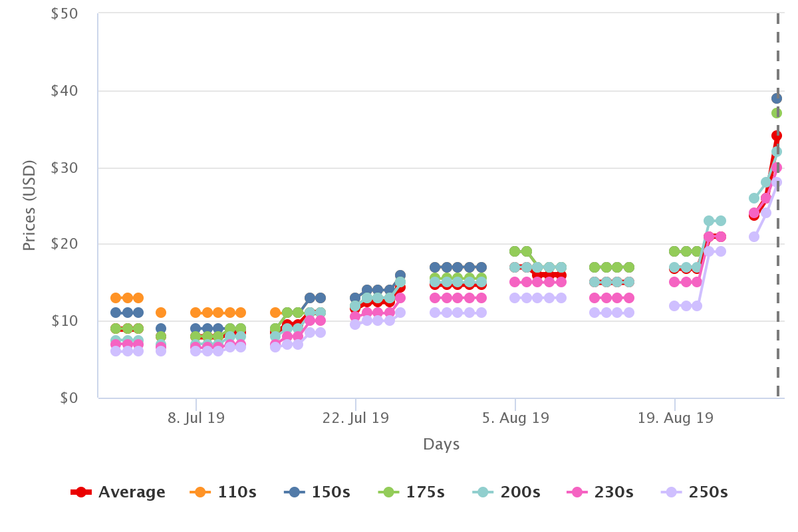The height and width of the screenshot is (532, 798).
Task: Click the '8. Jul 19' x-axis label
Action: (x=196, y=418)
